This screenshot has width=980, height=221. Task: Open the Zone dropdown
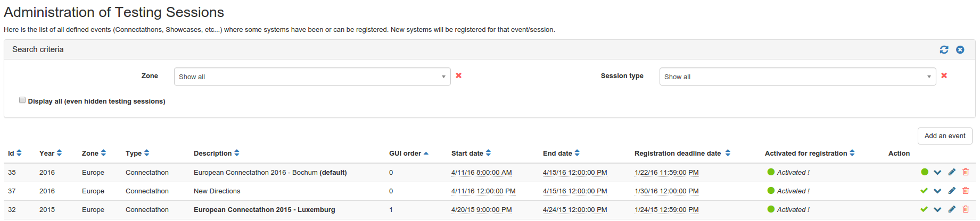312,76
